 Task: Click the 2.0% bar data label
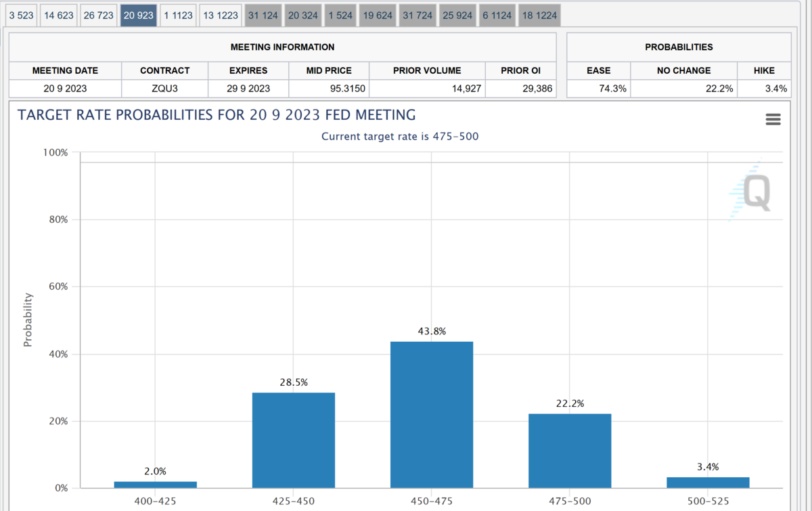(156, 471)
